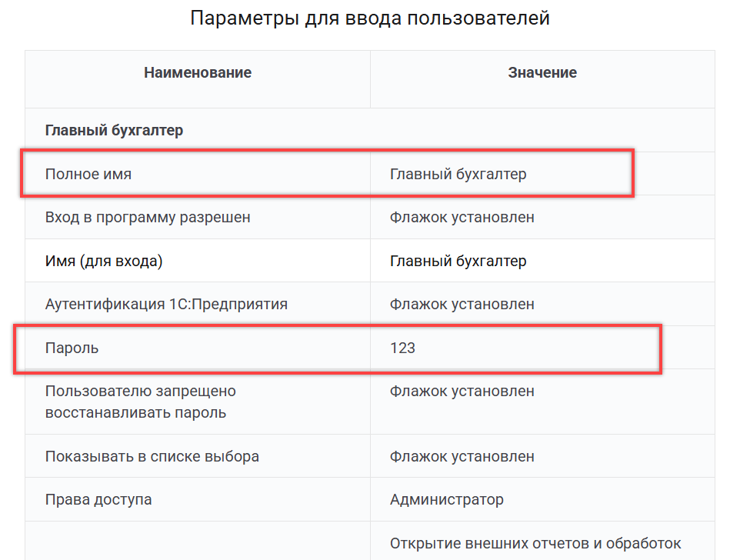This screenshot has width=740, height=560.
Task: Click the "Полное имя" label cell
Action: pos(88,175)
